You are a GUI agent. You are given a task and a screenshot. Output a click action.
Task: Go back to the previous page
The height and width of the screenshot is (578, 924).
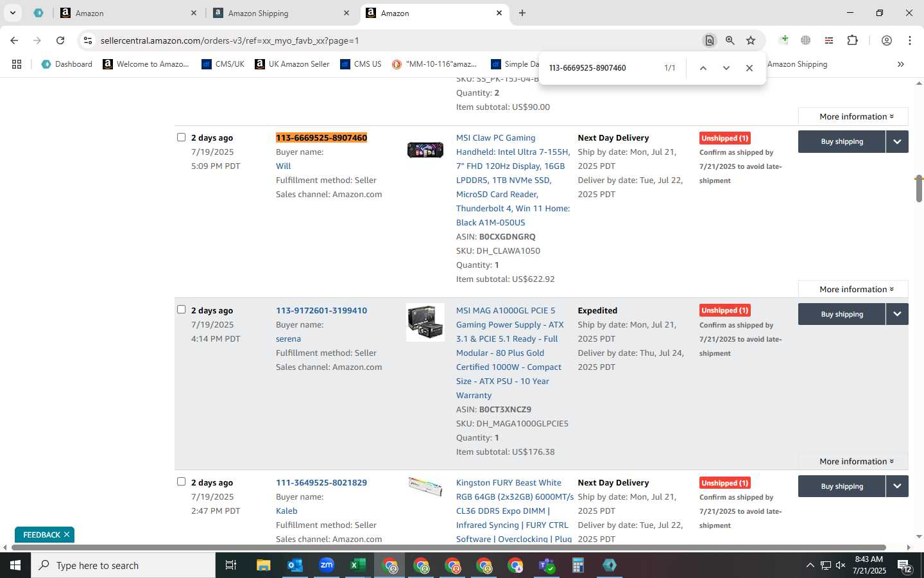14,40
